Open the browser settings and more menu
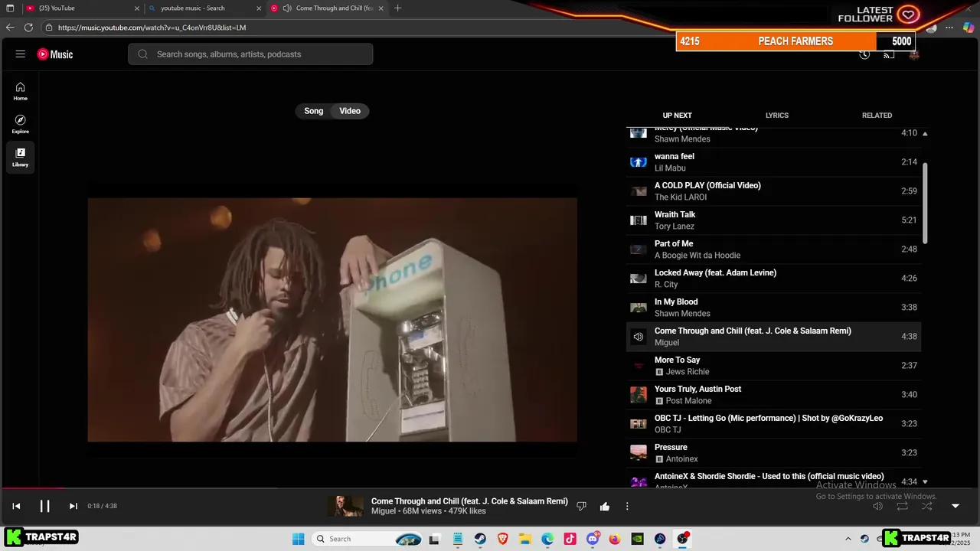This screenshot has height=551, width=980. coord(949,28)
